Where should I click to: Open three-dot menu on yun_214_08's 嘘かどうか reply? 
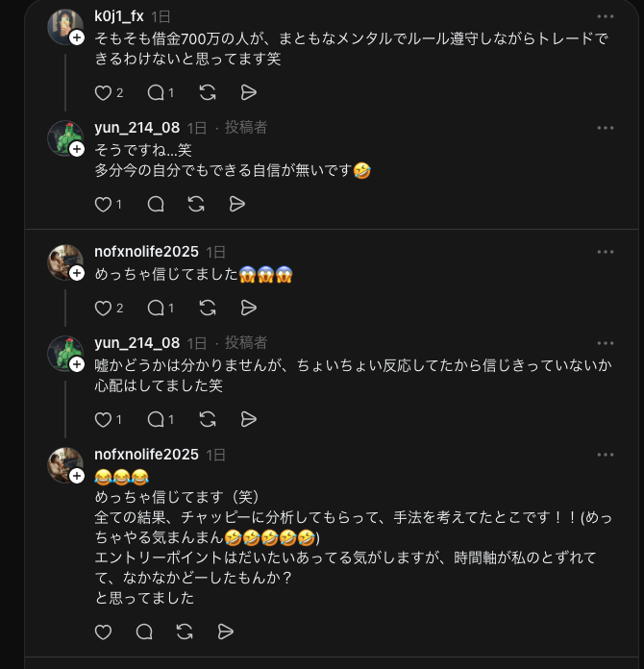click(605, 343)
